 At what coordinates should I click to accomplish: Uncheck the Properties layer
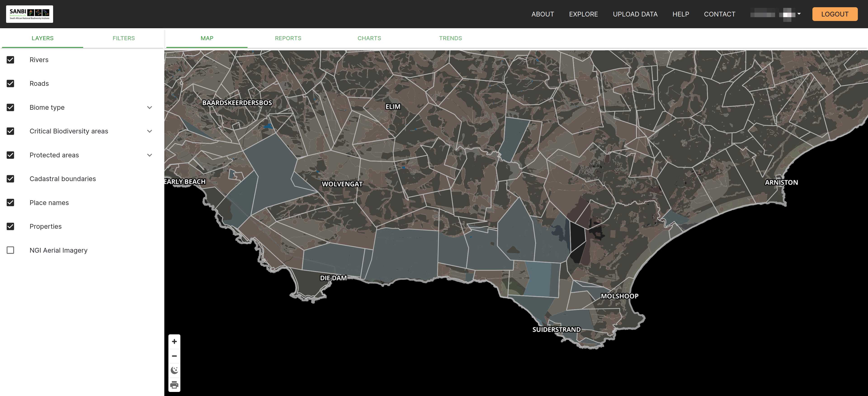[10, 226]
